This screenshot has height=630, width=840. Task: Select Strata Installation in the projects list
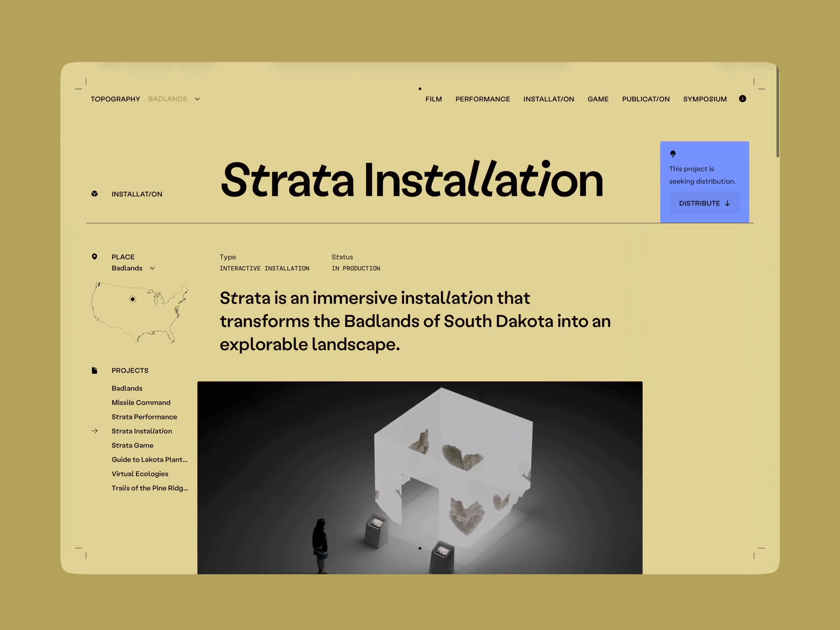point(142,431)
